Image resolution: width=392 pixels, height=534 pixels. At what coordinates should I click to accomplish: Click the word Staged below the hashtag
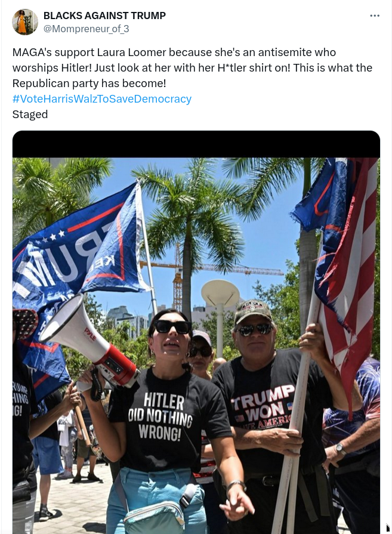(x=30, y=115)
